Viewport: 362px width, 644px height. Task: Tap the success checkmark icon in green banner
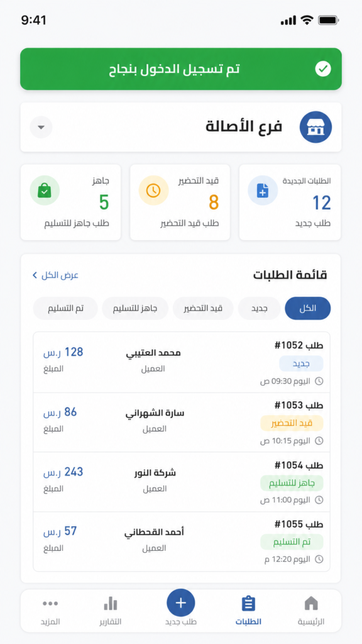323,69
